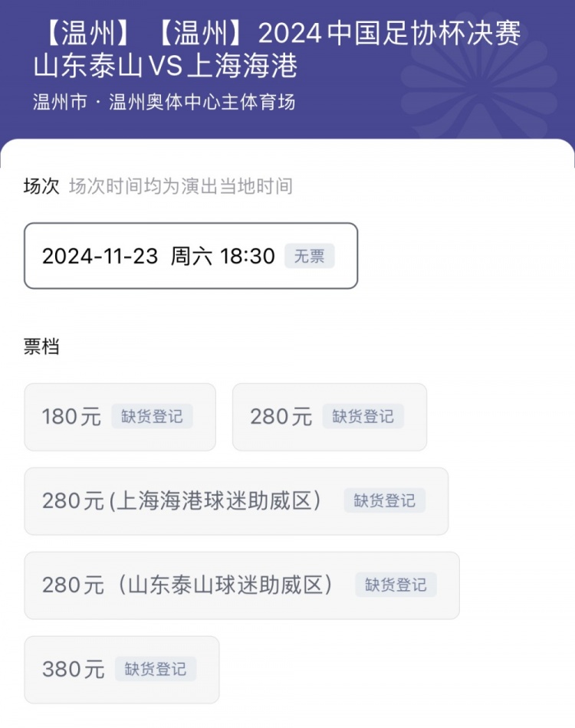Viewport: 575px width, 728px height.
Task: Click the 场次 section label
Action: (41, 186)
